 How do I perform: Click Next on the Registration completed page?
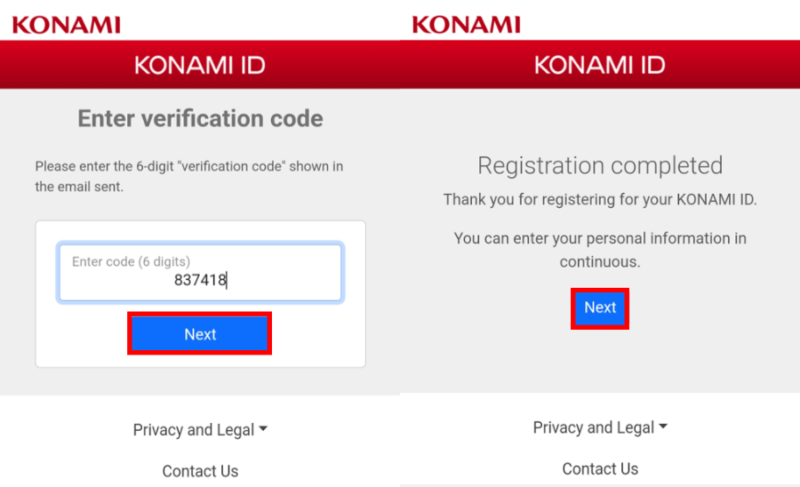pyautogui.click(x=600, y=308)
